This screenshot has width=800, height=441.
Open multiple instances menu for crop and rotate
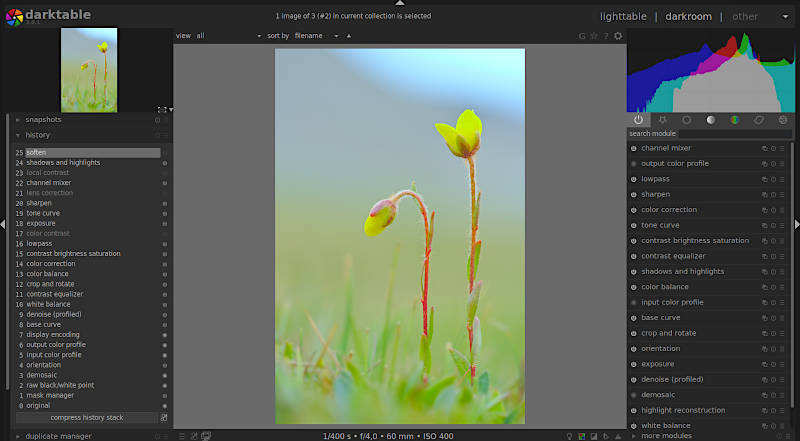[x=765, y=333]
